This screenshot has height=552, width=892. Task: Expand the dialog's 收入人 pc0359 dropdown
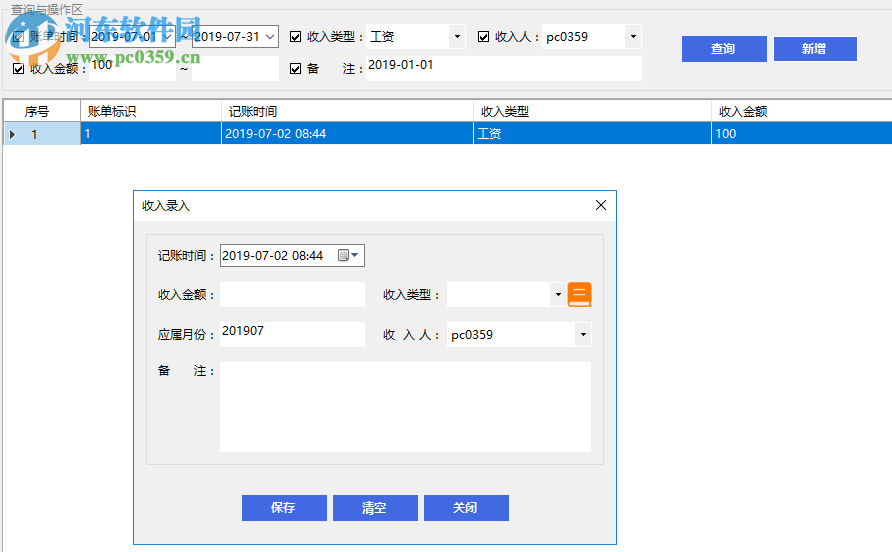coord(583,335)
